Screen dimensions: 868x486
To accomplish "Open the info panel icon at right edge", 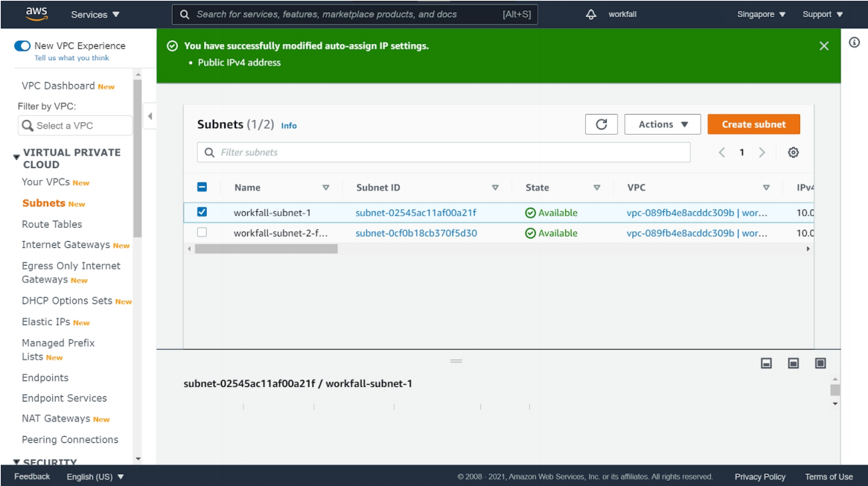I will point(854,42).
